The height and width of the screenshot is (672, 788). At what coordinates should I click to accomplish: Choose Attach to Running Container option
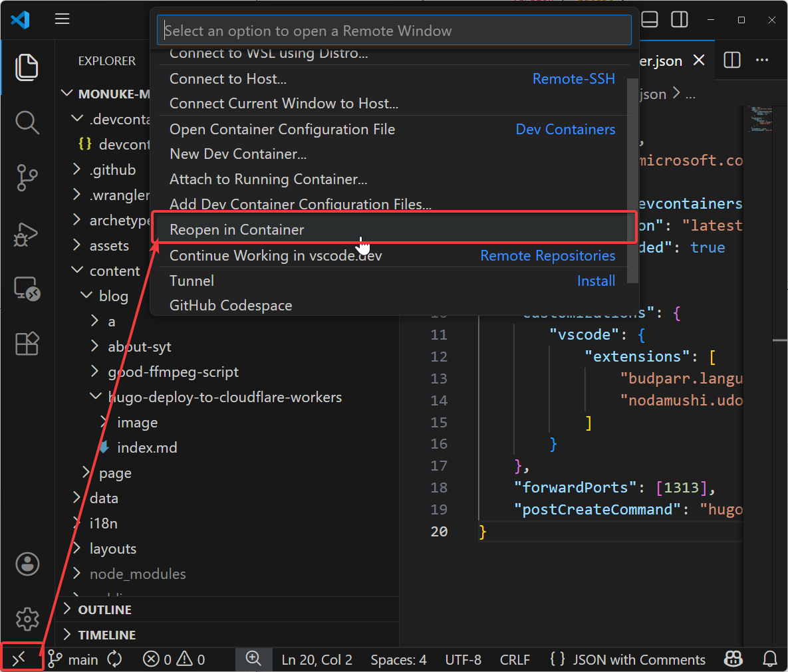pos(268,179)
